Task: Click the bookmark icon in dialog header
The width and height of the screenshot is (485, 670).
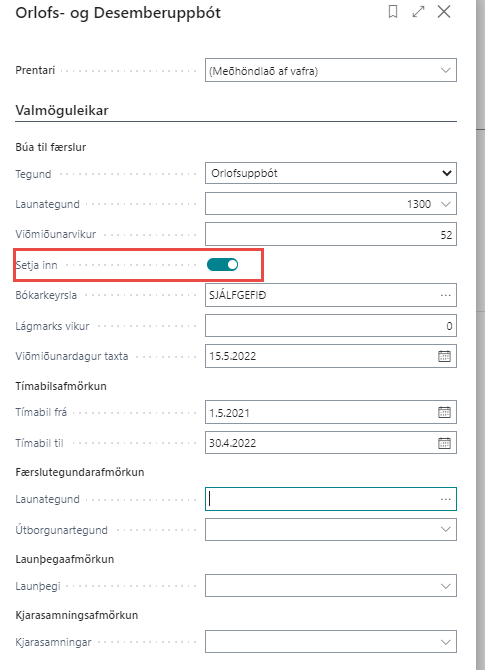Action: (x=393, y=12)
